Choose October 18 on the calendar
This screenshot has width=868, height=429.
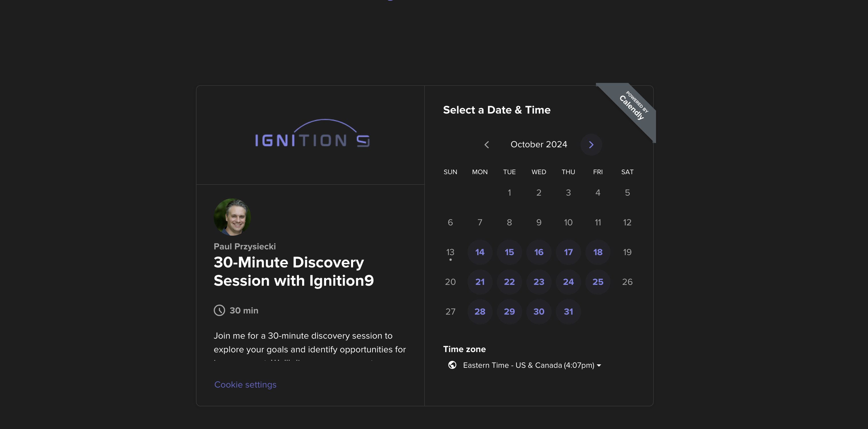[x=597, y=252]
